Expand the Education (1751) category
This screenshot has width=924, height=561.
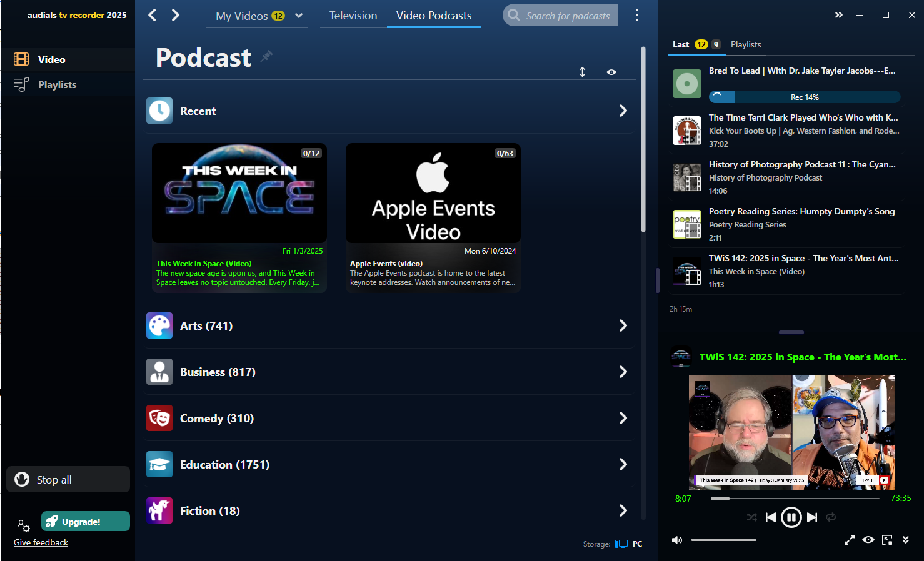623,464
